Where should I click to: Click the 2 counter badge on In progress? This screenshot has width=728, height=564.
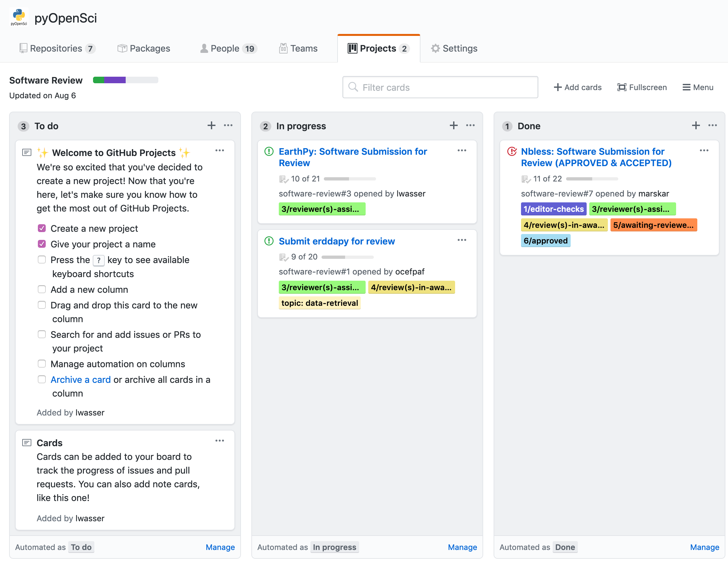click(x=265, y=126)
